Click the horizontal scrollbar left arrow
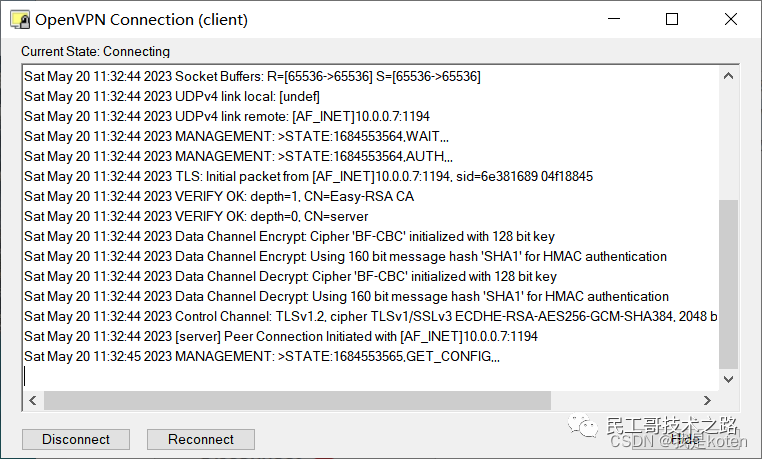This screenshot has height=459, width=762. [x=31, y=400]
